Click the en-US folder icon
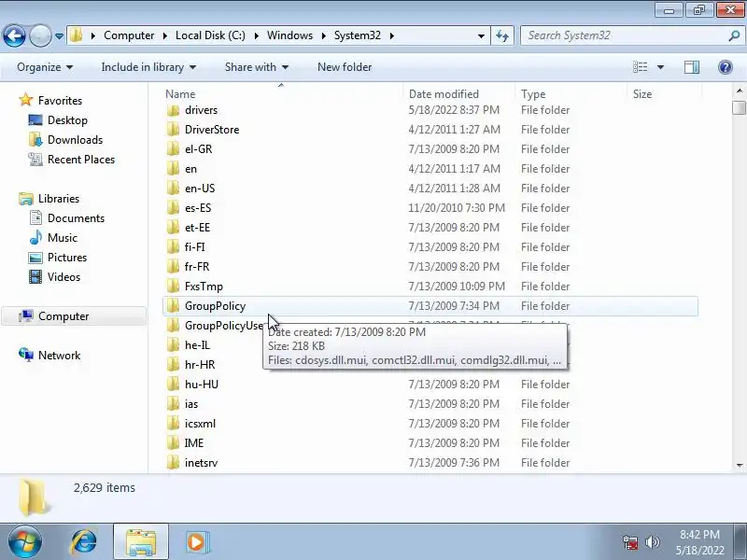 pyautogui.click(x=174, y=189)
